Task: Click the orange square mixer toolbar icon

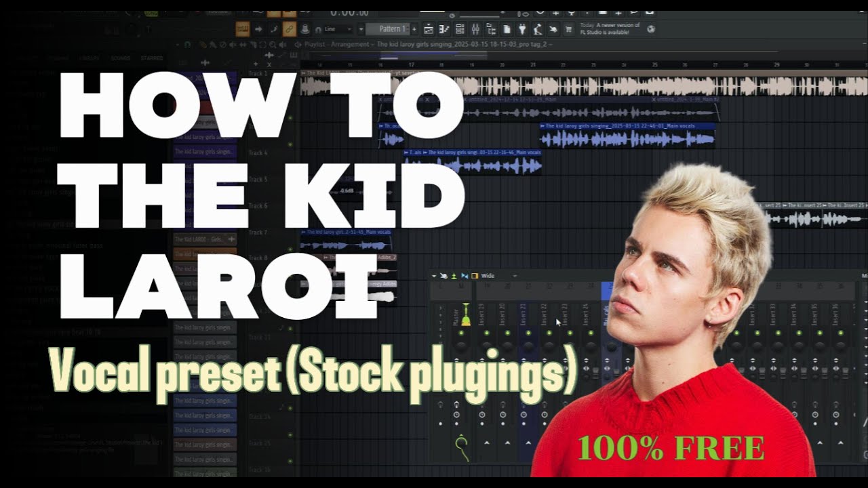Action: click(475, 276)
